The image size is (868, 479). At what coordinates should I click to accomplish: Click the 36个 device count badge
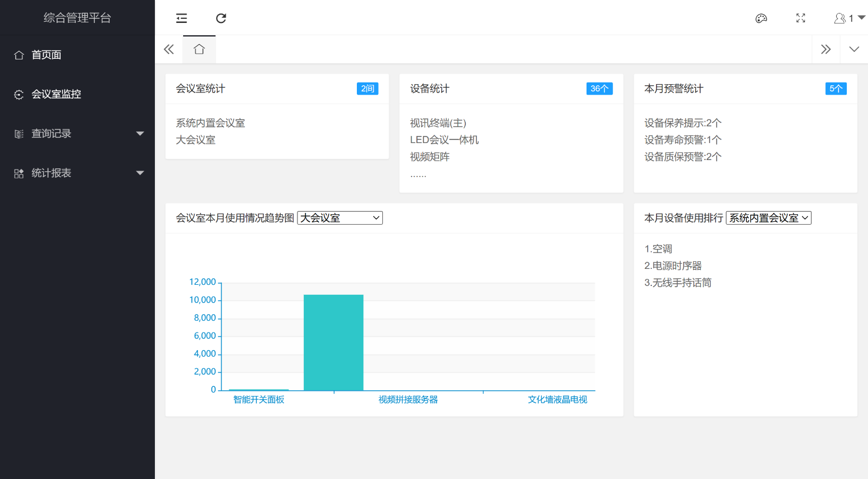599,89
